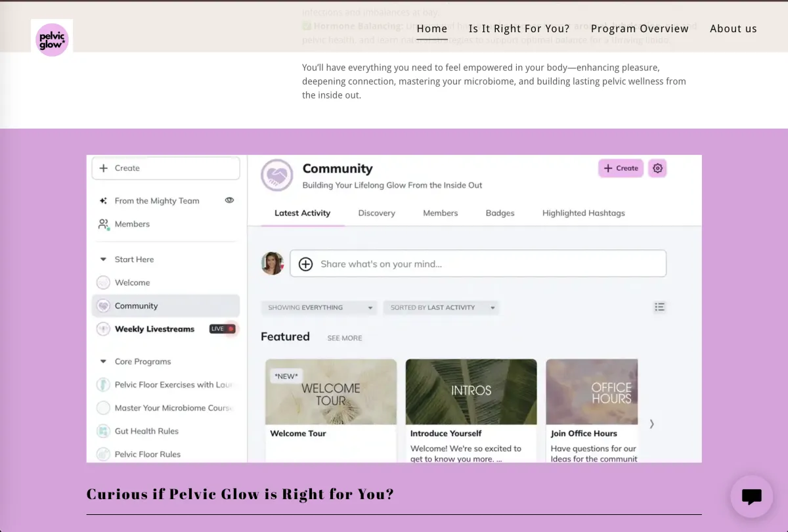
Task: Click Weekly Livestreams microphone icon
Action: click(103, 329)
